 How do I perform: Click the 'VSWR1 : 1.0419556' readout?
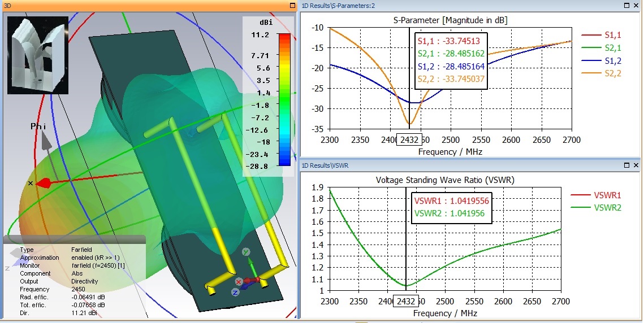(x=452, y=200)
